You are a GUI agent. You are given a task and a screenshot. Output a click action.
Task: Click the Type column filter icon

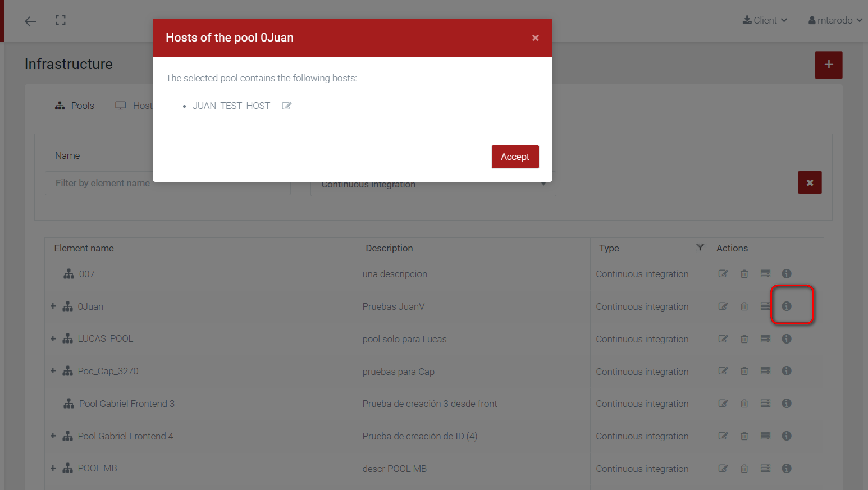700,248
